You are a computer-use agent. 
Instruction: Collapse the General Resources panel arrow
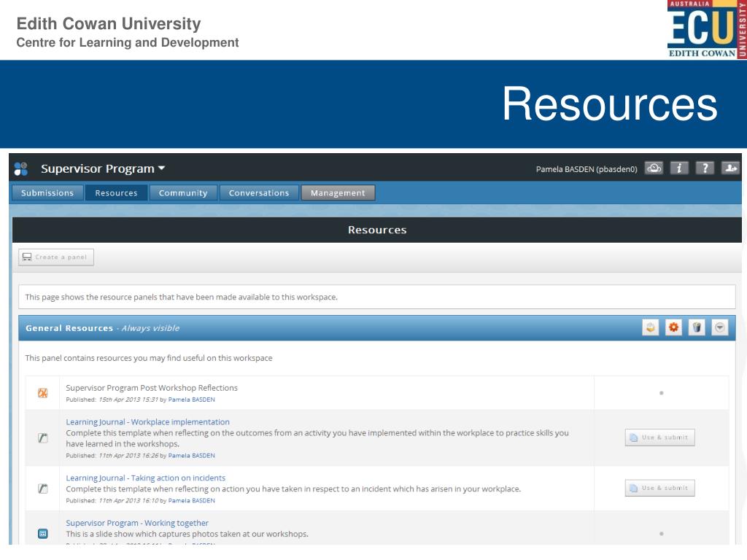tap(720, 327)
